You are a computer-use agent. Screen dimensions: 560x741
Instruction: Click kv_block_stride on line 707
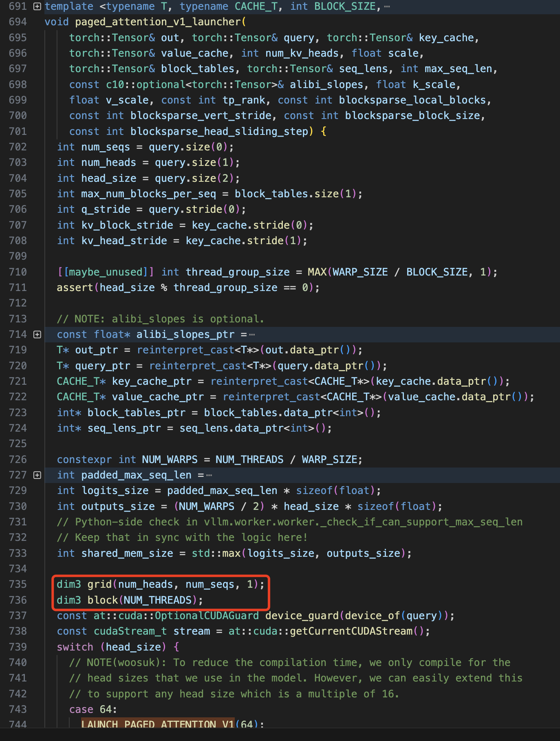127,225
